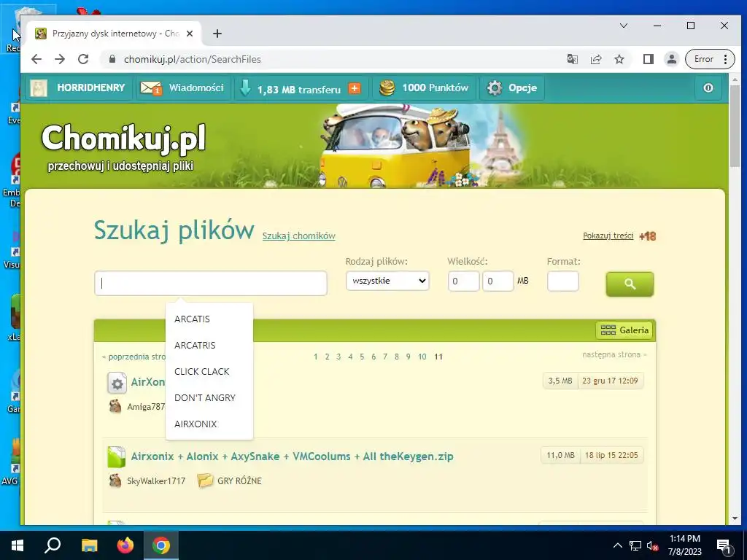The height and width of the screenshot is (560, 747).
Task: Switch to Galeria view
Action: click(624, 330)
